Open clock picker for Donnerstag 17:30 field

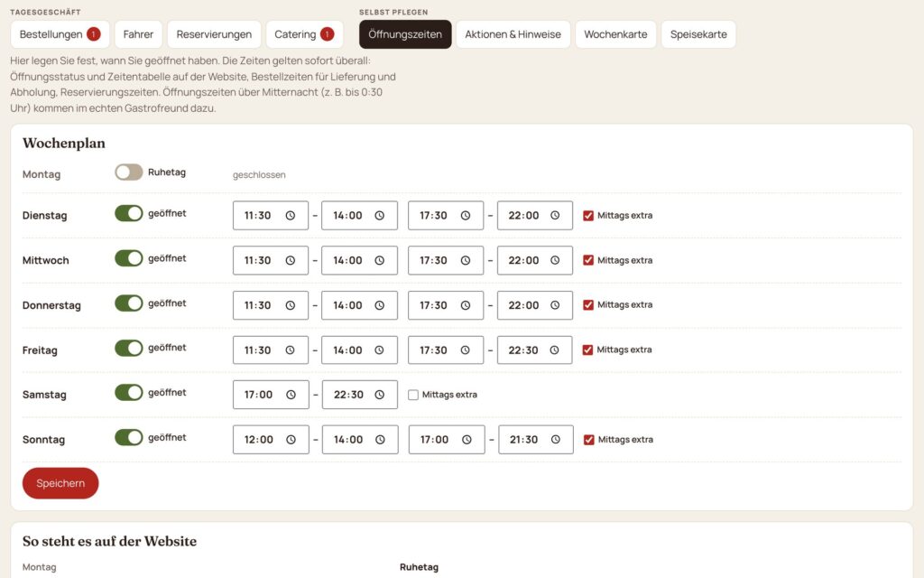(x=466, y=305)
